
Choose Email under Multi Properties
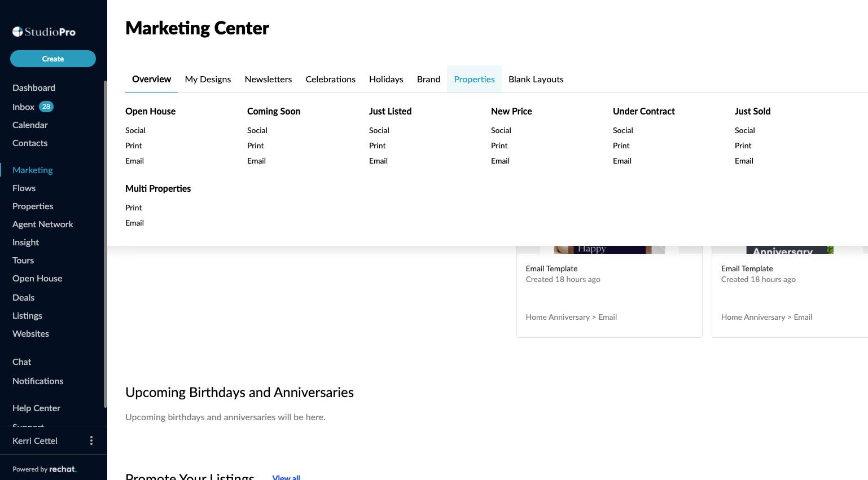134,223
